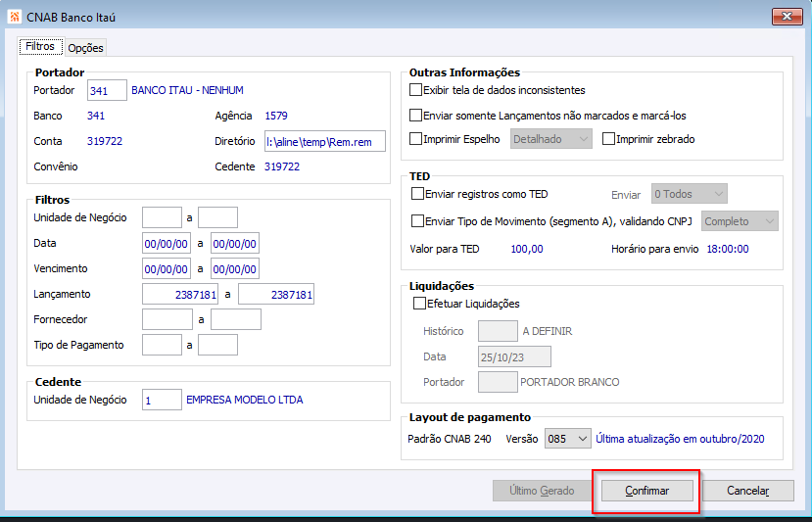Check Exibir tela de dados inconsistentes

coord(416,90)
